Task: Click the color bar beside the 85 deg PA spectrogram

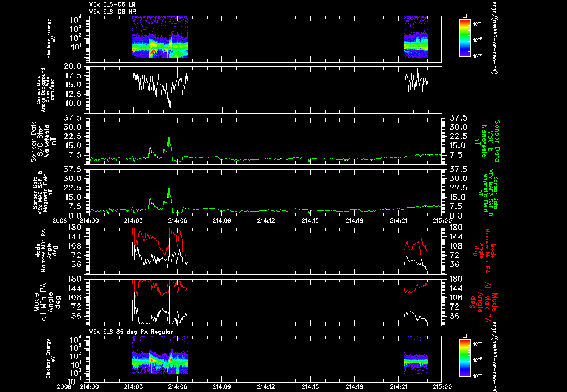Action: pyautogui.click(x=465, y=358)
